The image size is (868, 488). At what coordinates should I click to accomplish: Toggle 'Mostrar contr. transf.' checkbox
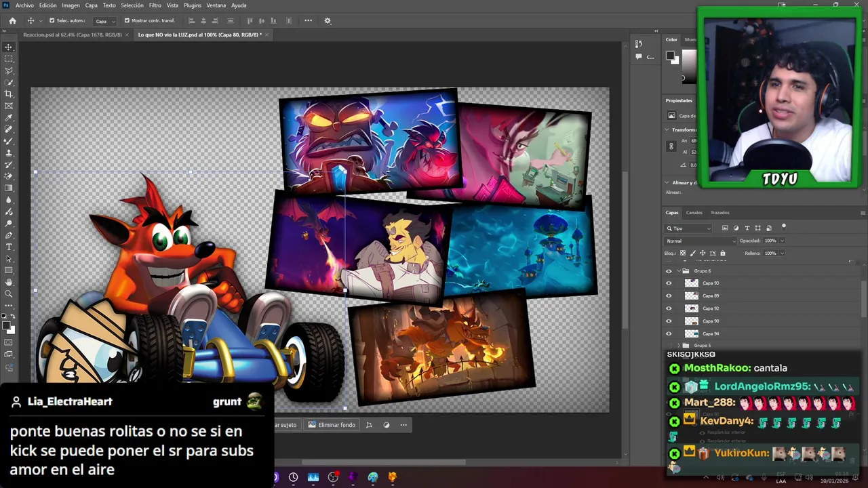click(x=127, y=21)
